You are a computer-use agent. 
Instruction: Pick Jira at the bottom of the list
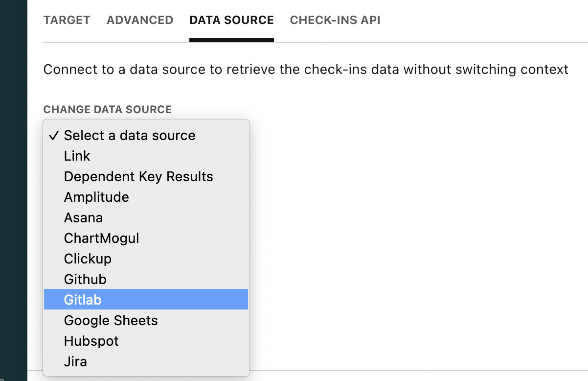coord(75,362)
